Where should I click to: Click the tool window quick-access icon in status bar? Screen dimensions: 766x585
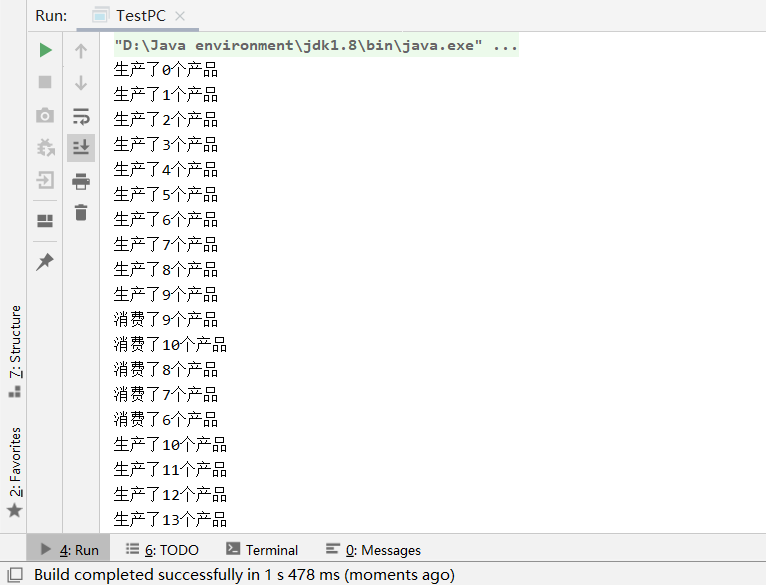pyautogui.click(x=15, y=575)
